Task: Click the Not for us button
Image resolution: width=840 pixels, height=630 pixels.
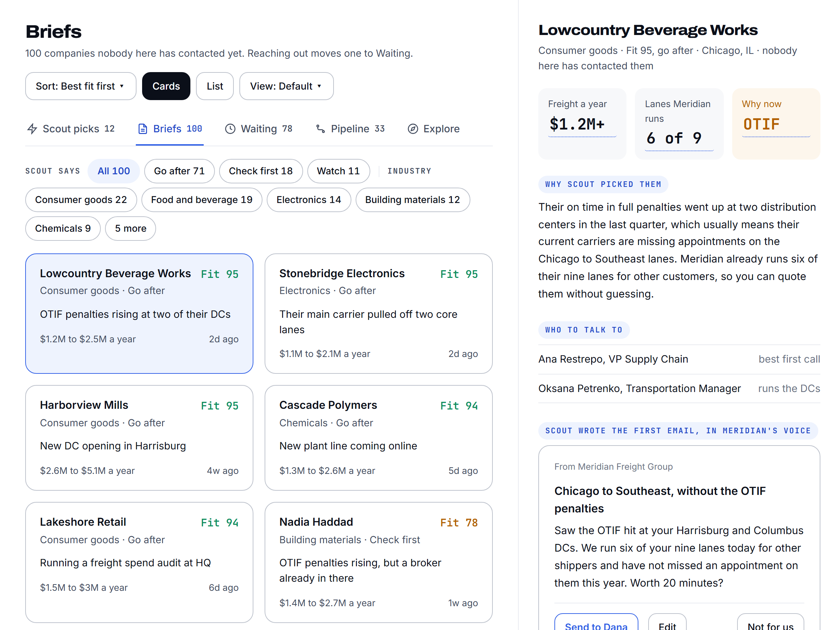Action: pyautogui.click(x=770, y=623)
